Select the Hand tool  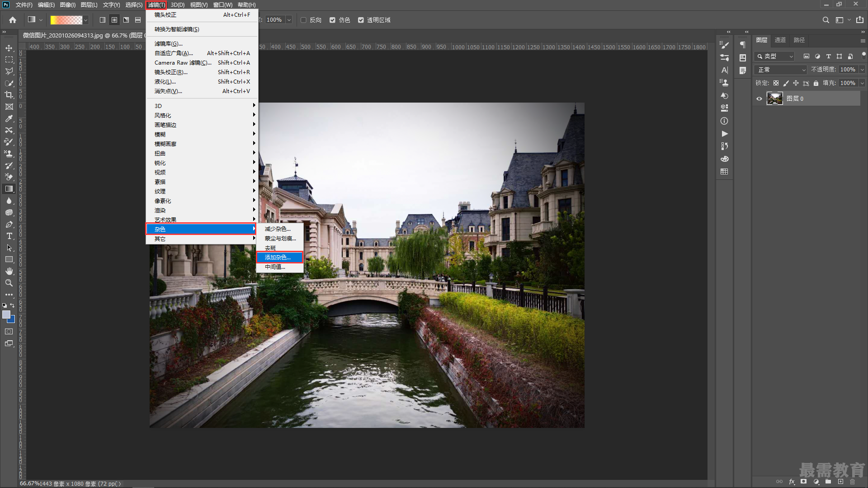[x=9, y=271]
